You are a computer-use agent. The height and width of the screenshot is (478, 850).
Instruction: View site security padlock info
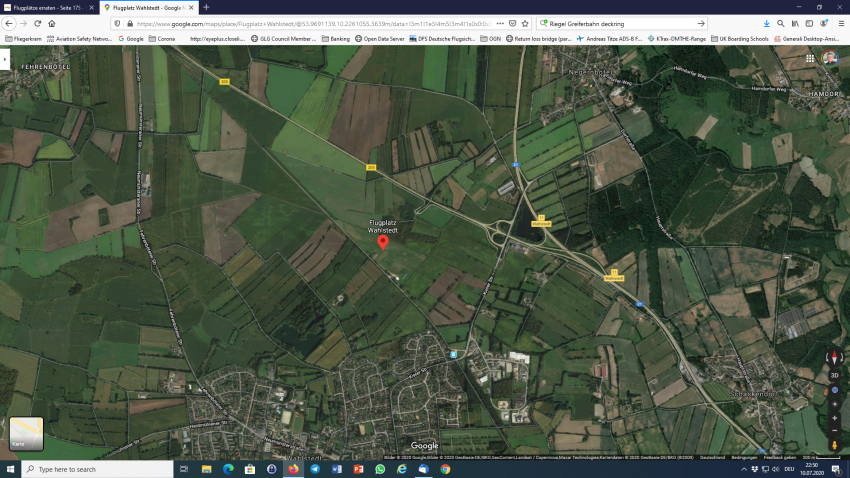(x=130, y=24)
